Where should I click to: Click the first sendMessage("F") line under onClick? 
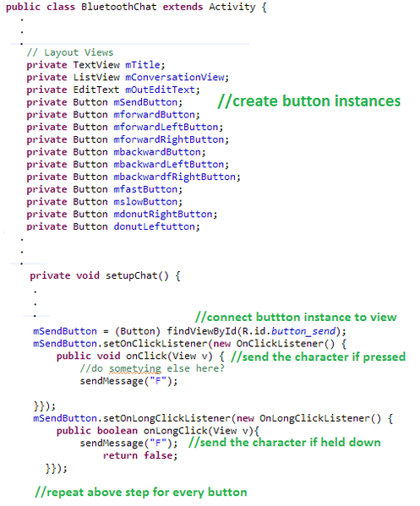(128, 382)
